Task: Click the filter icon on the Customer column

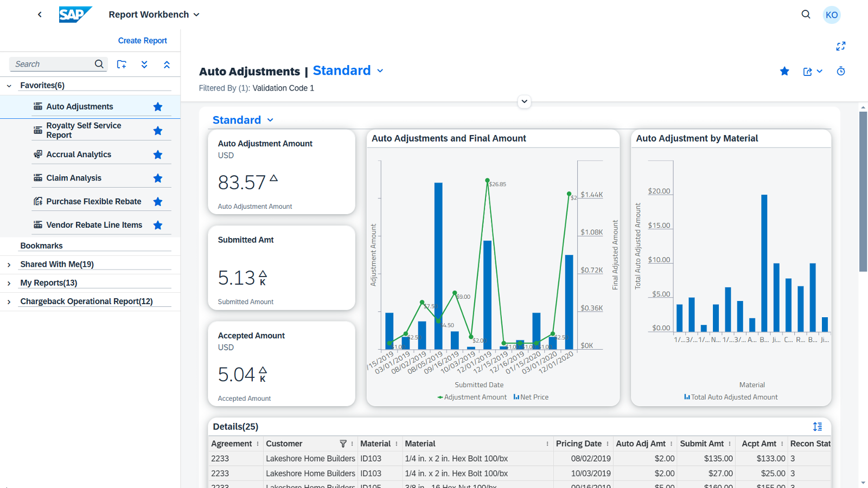Action: tap(343, 444)
